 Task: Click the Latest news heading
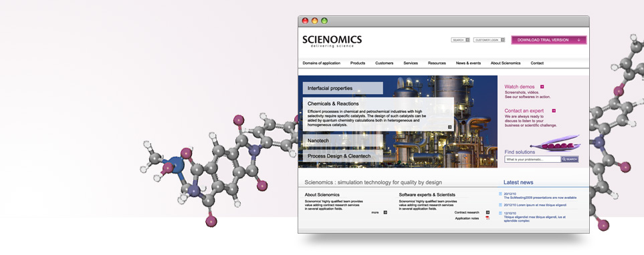518,182
